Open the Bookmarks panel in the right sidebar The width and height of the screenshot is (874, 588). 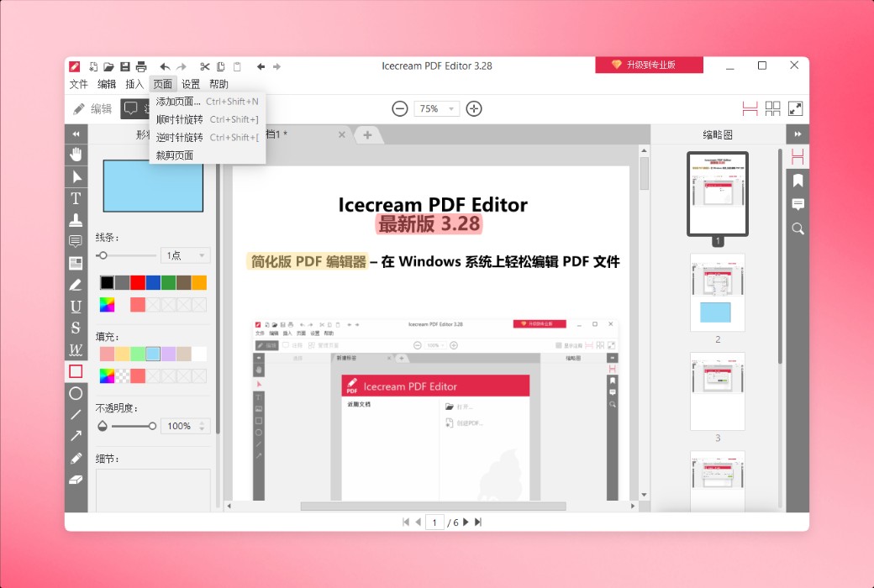(796, 180)
